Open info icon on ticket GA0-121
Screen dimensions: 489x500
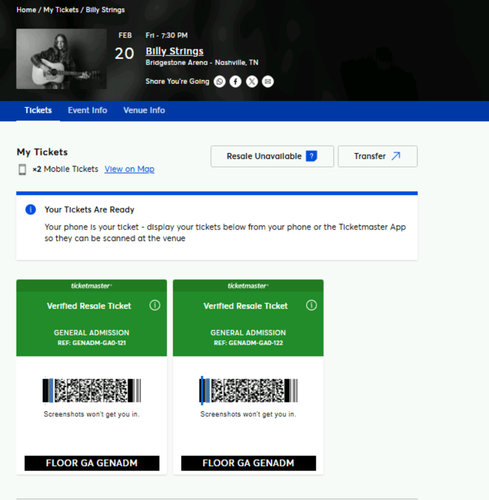point(155,305)
